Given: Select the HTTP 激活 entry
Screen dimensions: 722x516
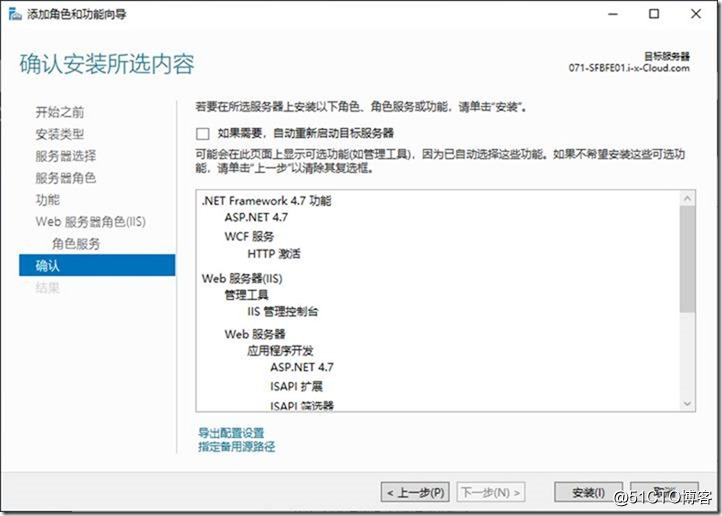Looking at the screenshot, I should (x=274, y=254).
